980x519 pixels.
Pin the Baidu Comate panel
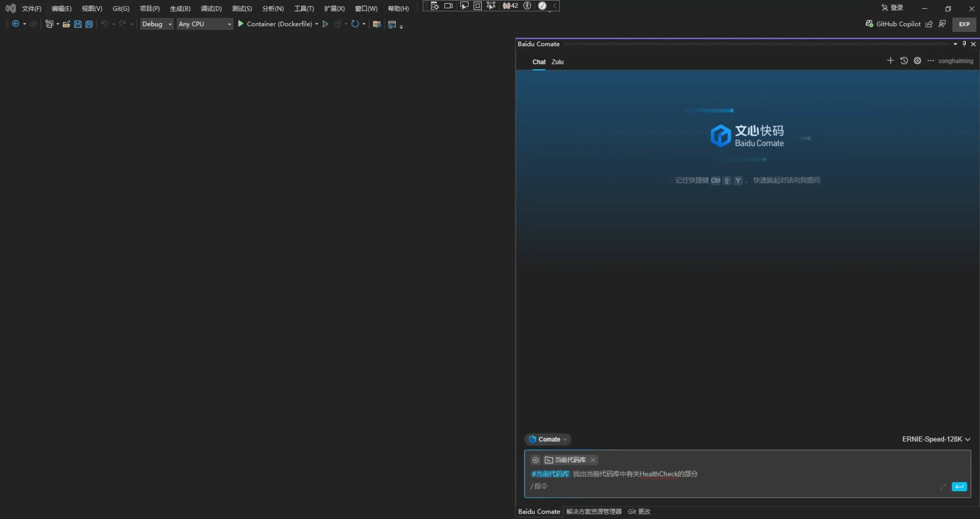pyautogui.click(x=964, y=44)
